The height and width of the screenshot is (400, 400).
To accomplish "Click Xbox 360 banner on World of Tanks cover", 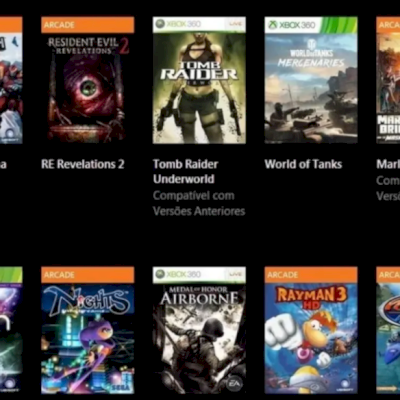I will 311,25.
